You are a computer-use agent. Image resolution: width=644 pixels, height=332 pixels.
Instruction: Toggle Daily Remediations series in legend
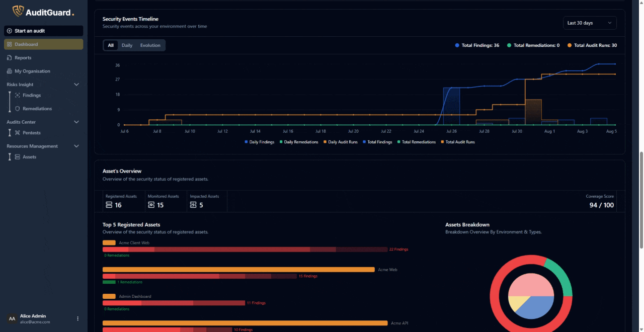pyautogui.click(x=299, y=142)
